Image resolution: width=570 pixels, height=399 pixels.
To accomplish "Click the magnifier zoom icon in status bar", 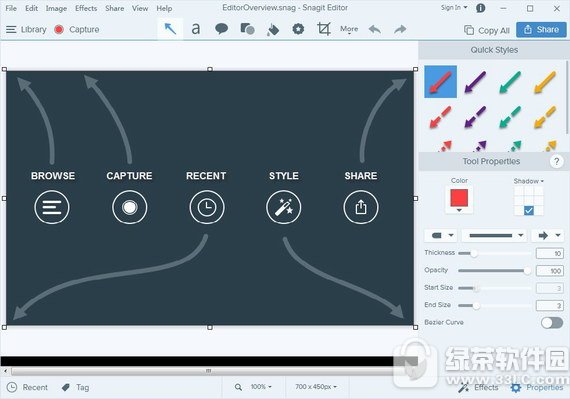I will pyautogui.click(x=238, y=387).
